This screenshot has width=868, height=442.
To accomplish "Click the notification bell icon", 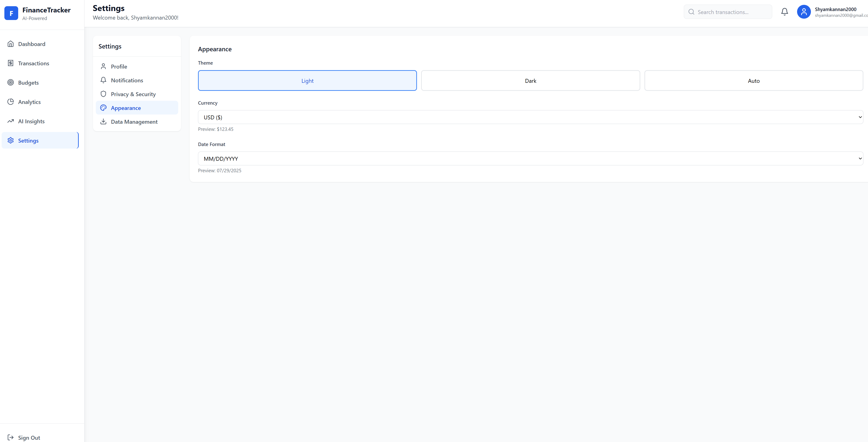I will pyautogui.click(x=784, y=12).
